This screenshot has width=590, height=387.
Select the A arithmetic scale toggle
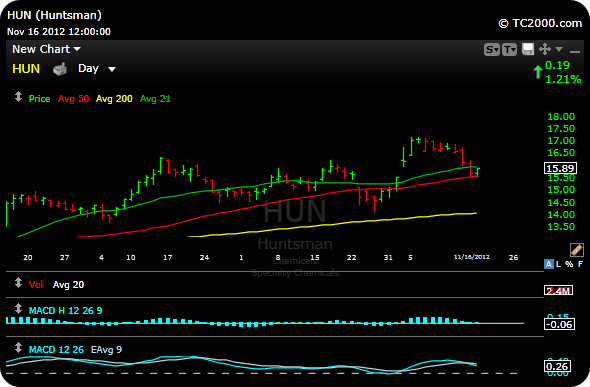click(x=549, y=264)
